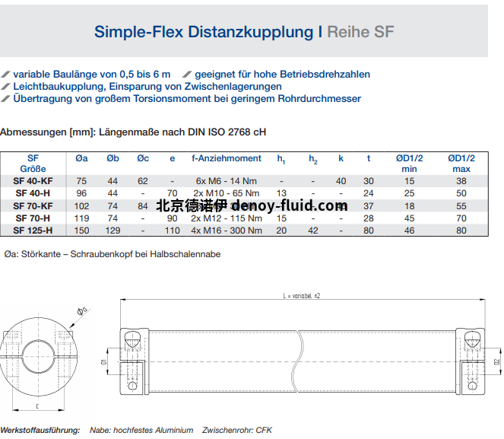Click the coupling tube side-view drawing
Image resolution: width=504 pixels, height=439 pixels.
tap(302, 361)
